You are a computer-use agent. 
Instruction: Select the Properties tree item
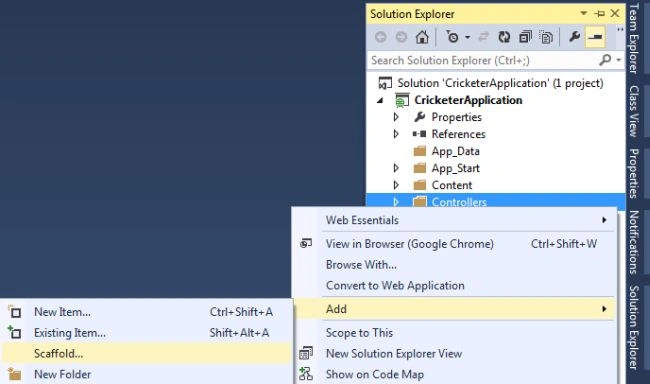pos(456,117)
